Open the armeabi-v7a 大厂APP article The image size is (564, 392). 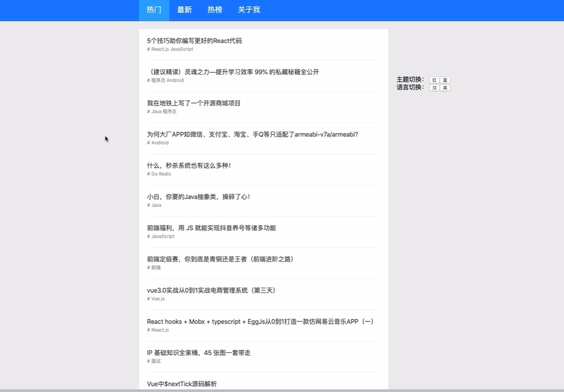pyautogui.click(x=252, y=134)
